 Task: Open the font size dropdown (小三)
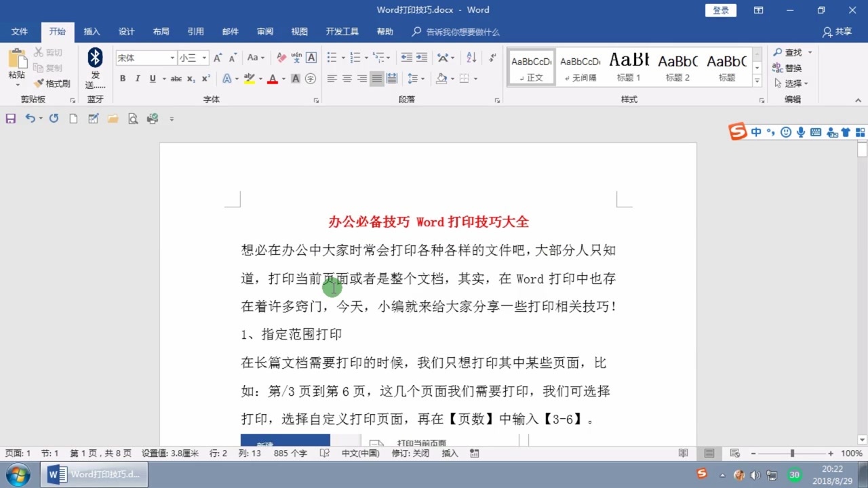tap(204, 58)
